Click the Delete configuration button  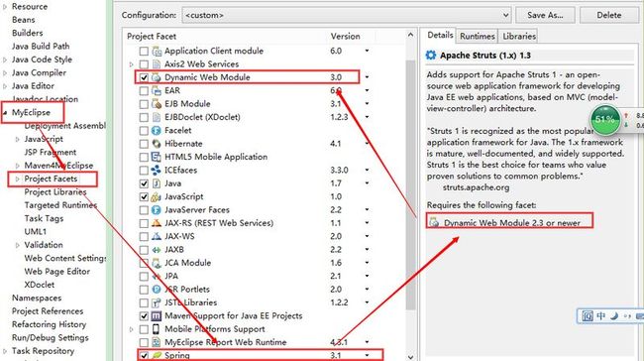pos(608,15)
